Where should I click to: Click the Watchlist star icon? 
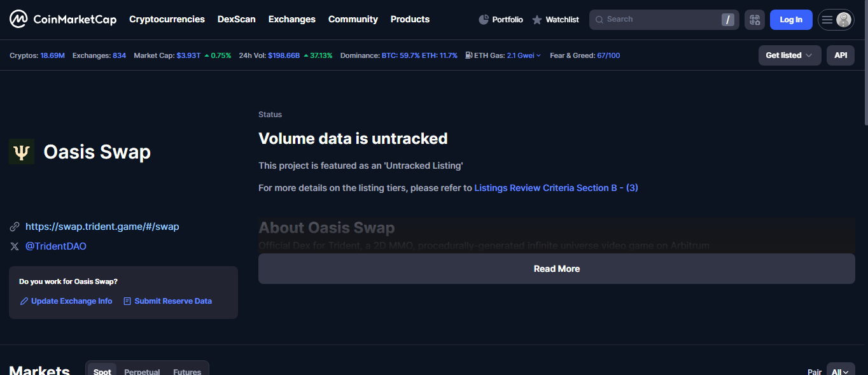(x=536, y=19)
